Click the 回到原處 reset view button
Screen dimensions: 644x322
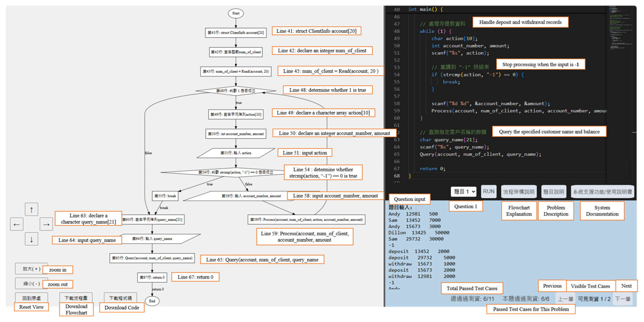click(32, 298)
